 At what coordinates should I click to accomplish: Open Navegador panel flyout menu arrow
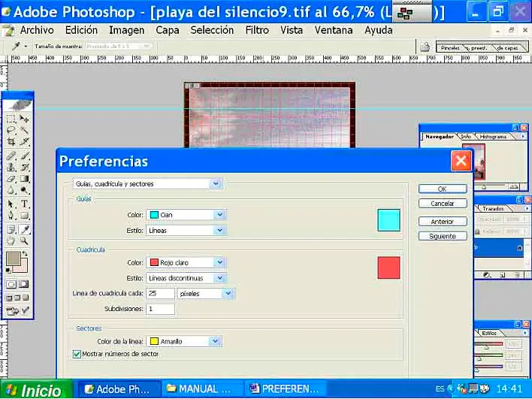523,137
